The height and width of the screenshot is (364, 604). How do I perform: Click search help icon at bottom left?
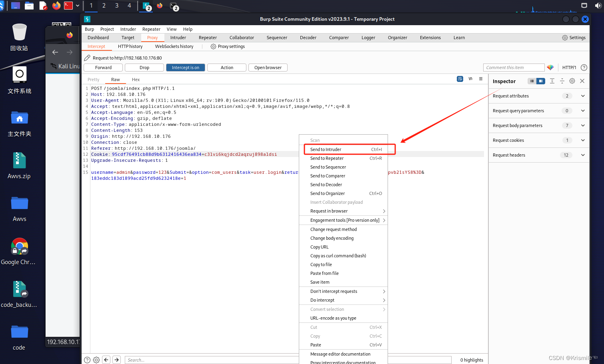[87, 360]
